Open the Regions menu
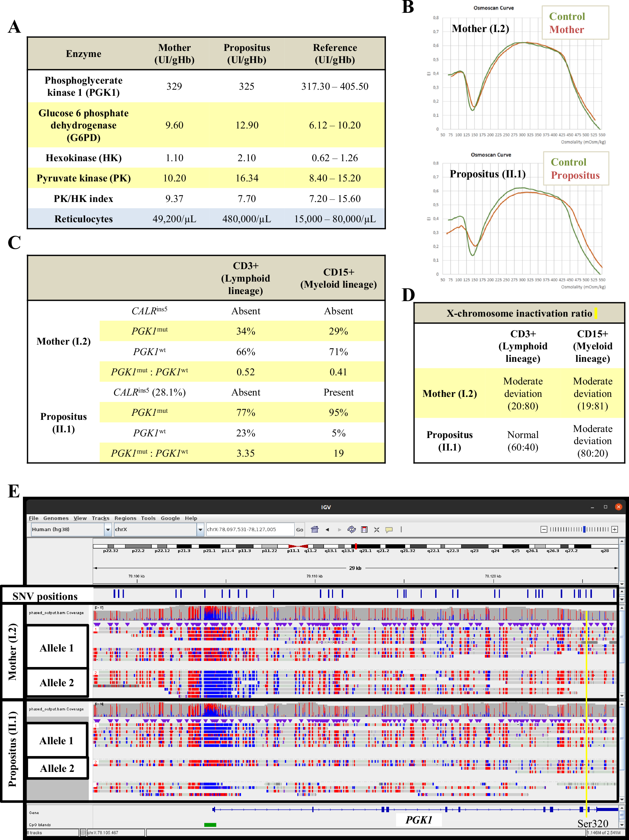The height and width of the screenshot is (840, 629). [x=125, y=518]
